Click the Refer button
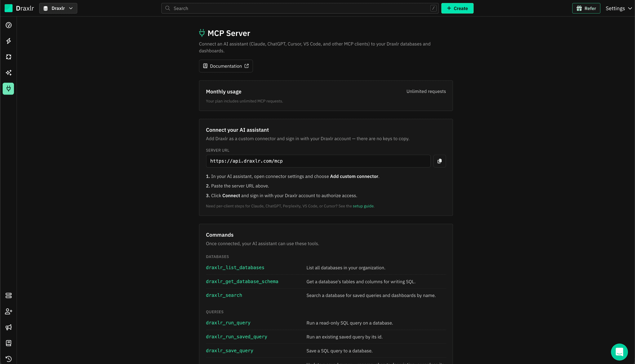 point(586,8)
